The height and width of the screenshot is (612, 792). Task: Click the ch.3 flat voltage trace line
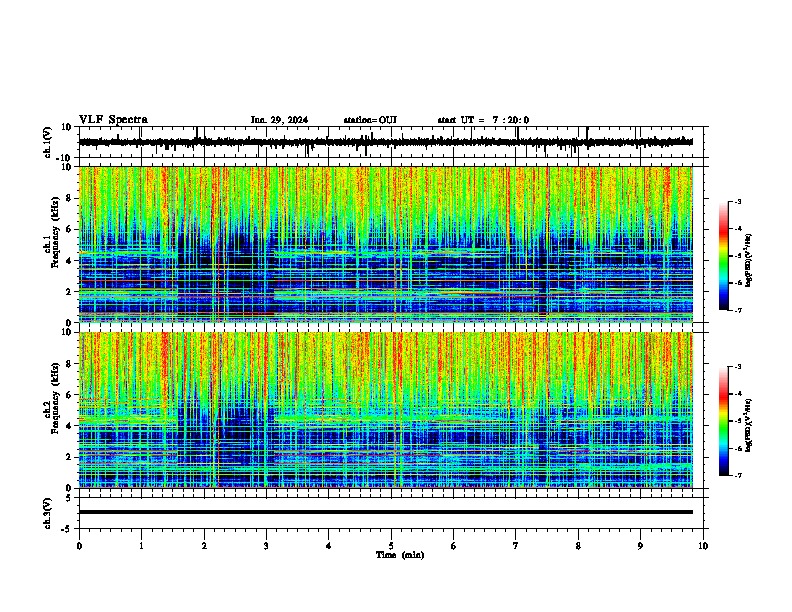coord(386,512)
